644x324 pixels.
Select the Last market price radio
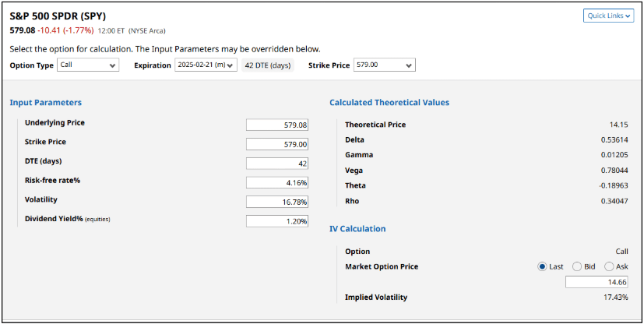[x=542, y=266]
